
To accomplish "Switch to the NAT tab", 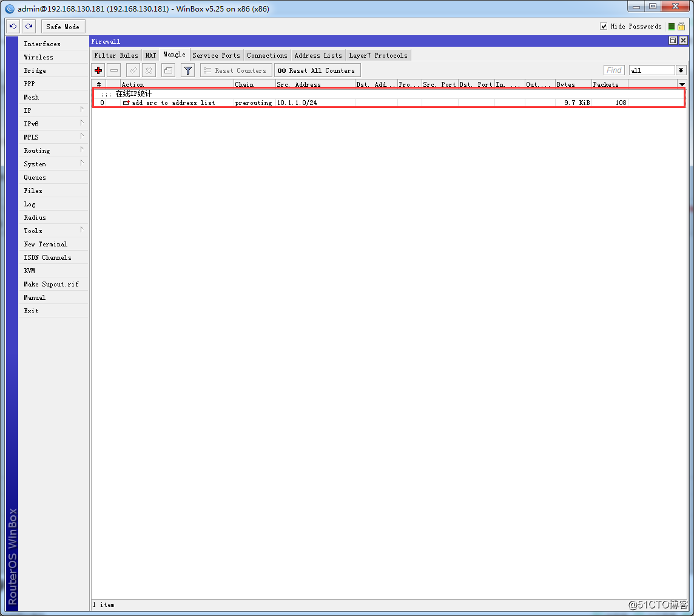I will (150, 55).
